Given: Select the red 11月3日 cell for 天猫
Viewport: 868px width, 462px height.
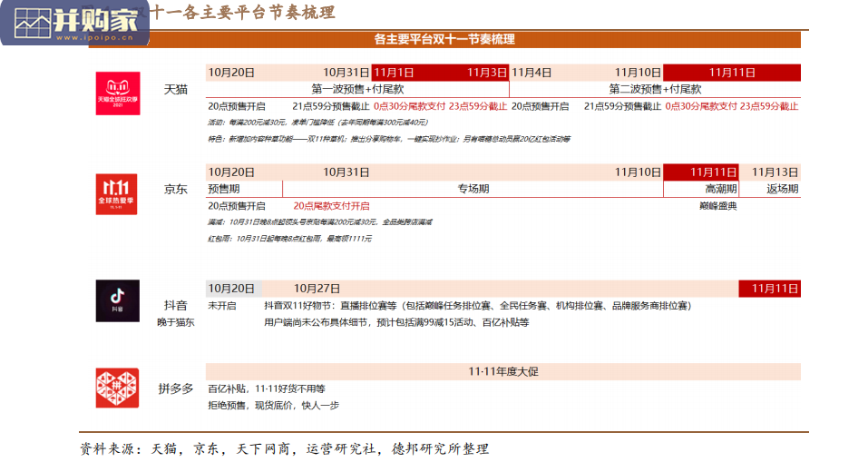Looking at the screenshot, I should (486, 73).
